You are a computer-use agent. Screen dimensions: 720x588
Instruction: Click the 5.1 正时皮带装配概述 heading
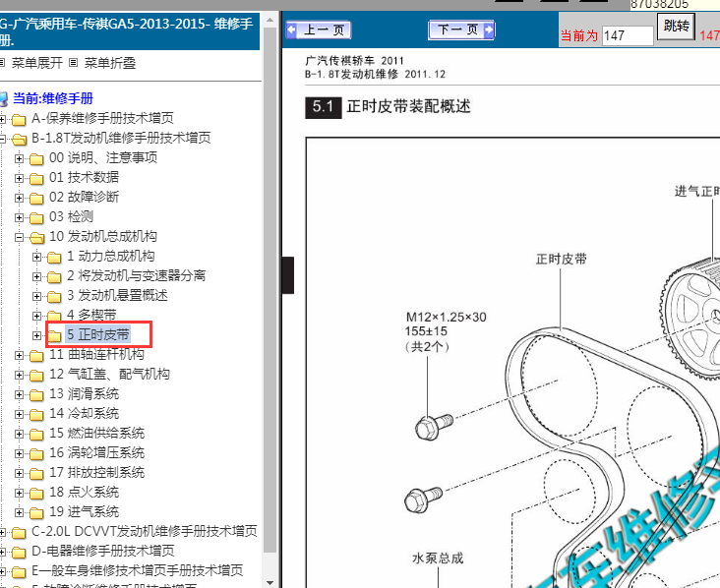coord(388,107)
